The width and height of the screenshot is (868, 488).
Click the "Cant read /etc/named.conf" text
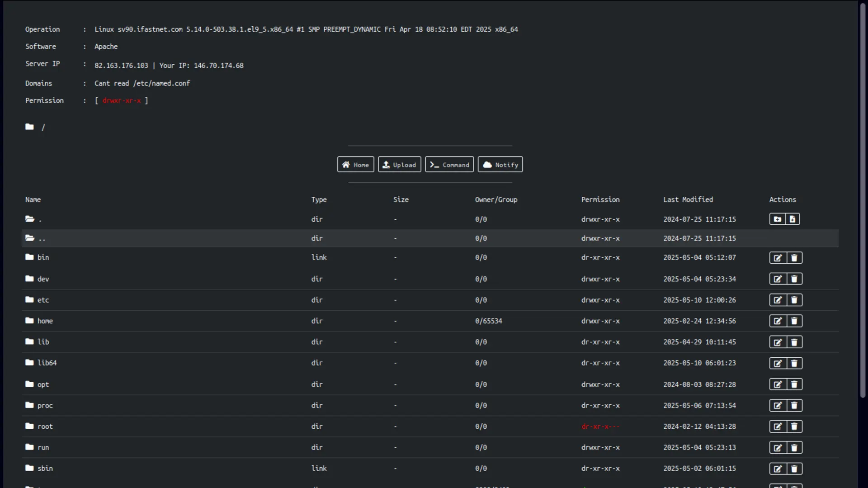[142, 83]
